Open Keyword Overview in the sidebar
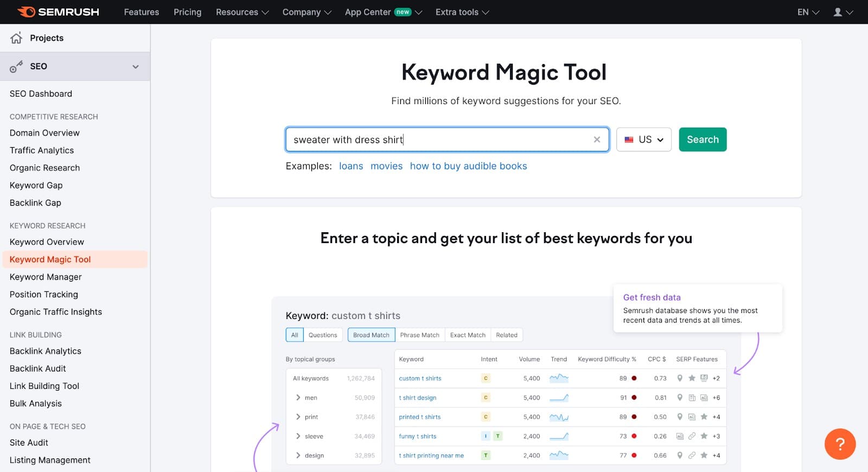This screenshot has width=868, height=472. 47,242
